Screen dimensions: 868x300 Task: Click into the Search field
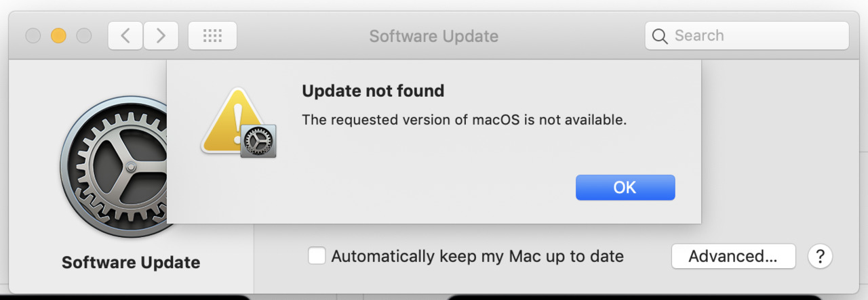pyautogui.click(x=747, y=36)
